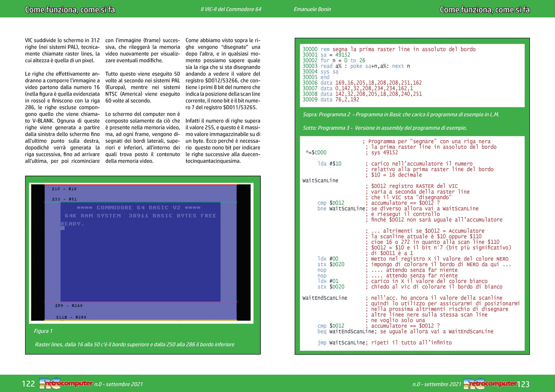Click the header title "Il VIC-II del Commodore 64"
Viewport: 555px width, 392px height.
(231, 9)
